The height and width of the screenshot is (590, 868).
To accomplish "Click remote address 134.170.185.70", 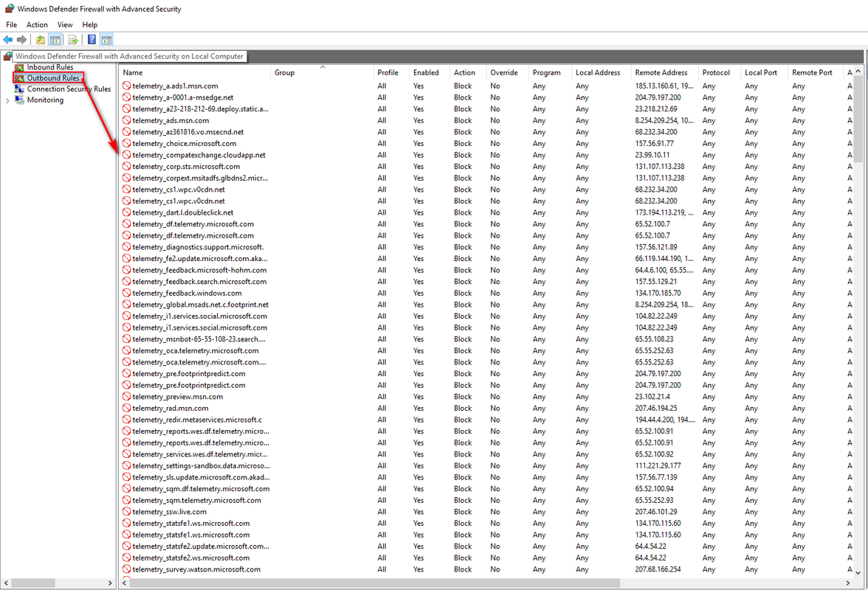I will (658, 293).
